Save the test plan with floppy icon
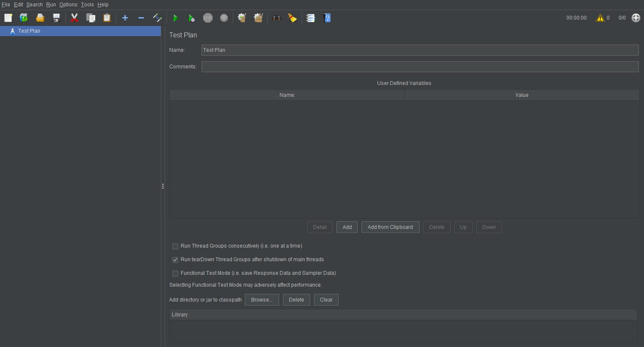The width and height of the screenshot is (644, 347). pyautogui.click(x=56, y=18)
